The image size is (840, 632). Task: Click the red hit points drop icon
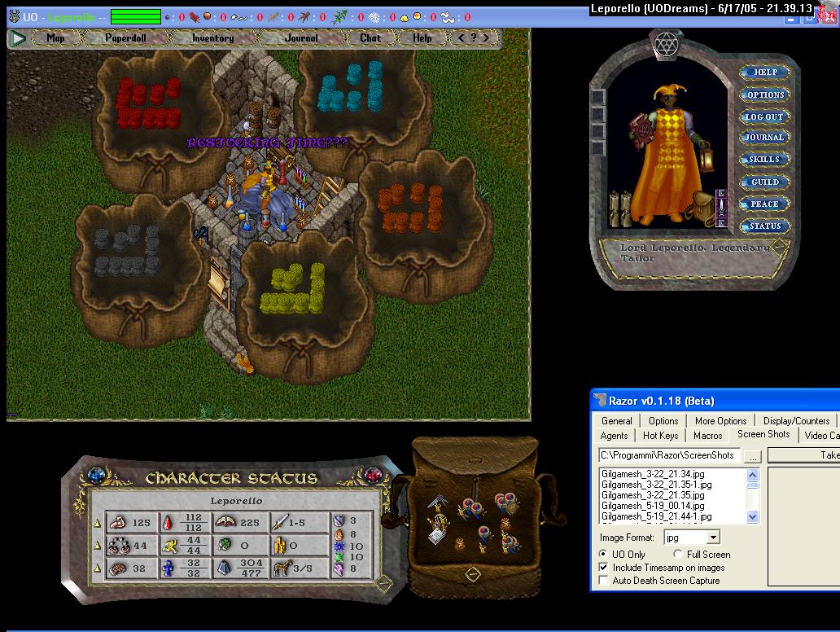click(167, 522)
